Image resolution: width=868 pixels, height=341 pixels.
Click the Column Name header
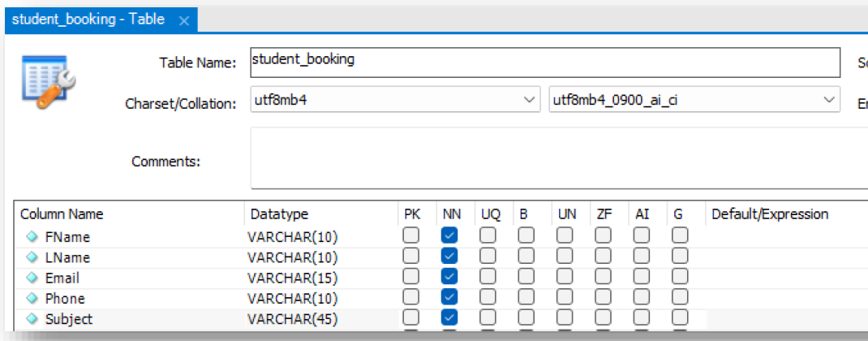click(62, 215)
